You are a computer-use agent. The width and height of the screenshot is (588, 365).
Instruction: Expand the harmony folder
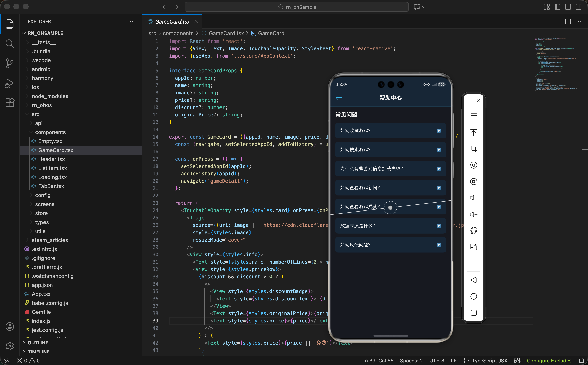[42, 78]
